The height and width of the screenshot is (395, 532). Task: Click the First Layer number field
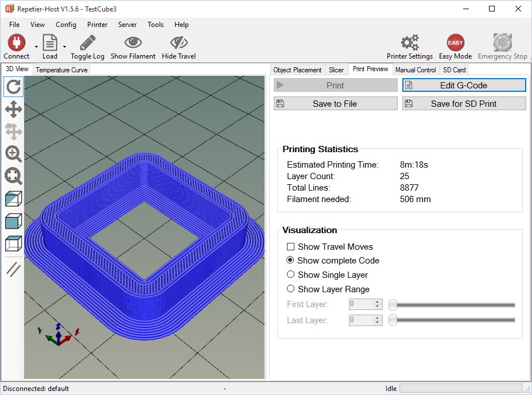point(362,304)
